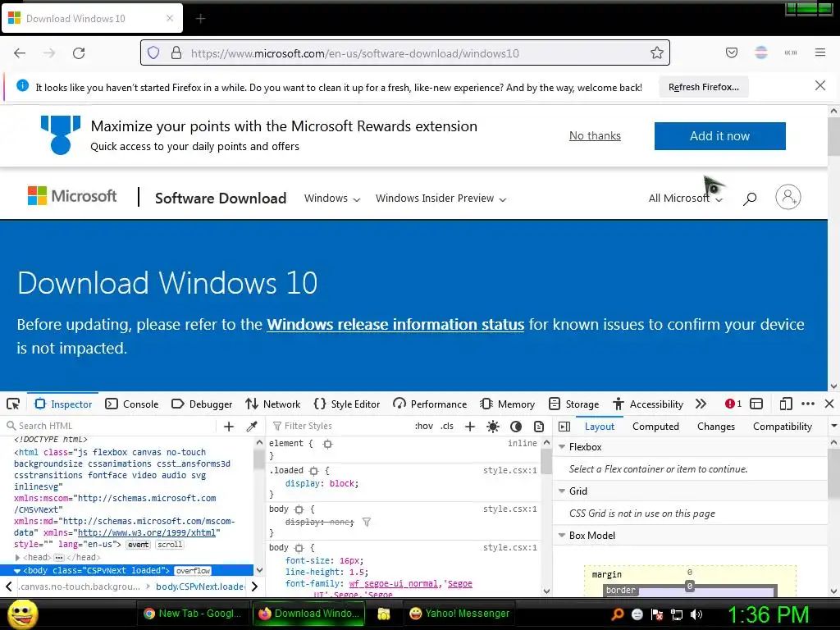Highlight elements matching .loaded selector
Viewport: 840px width, 630px height.
coord(314,471)
